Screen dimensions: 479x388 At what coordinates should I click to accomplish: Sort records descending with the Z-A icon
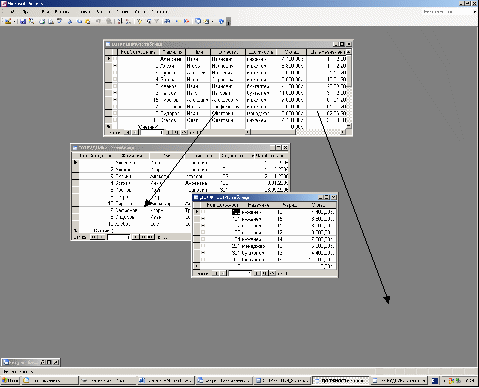[x=128, y=21]
